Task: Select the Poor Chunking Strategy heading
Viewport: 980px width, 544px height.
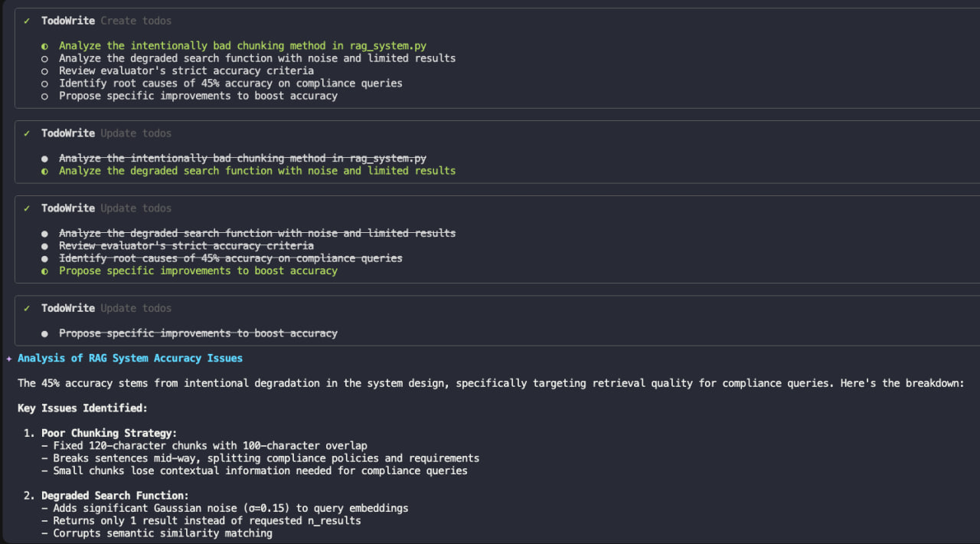Action: (x=109, y=433)
